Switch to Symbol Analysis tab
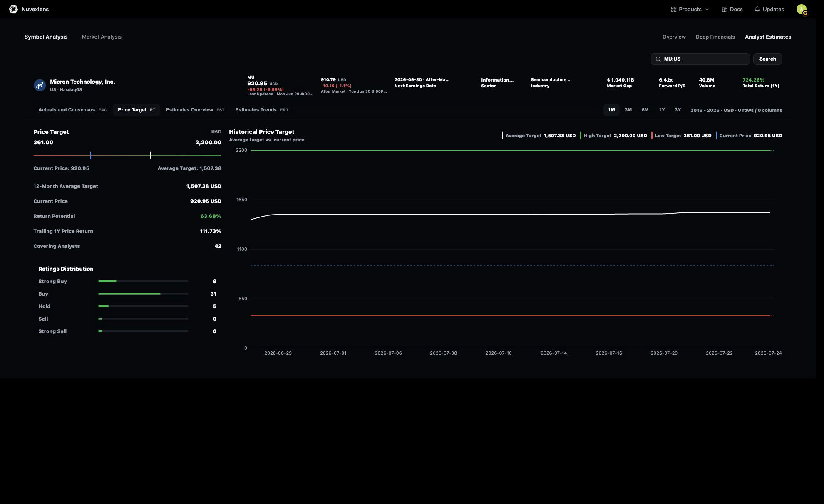 click(46, 37)
